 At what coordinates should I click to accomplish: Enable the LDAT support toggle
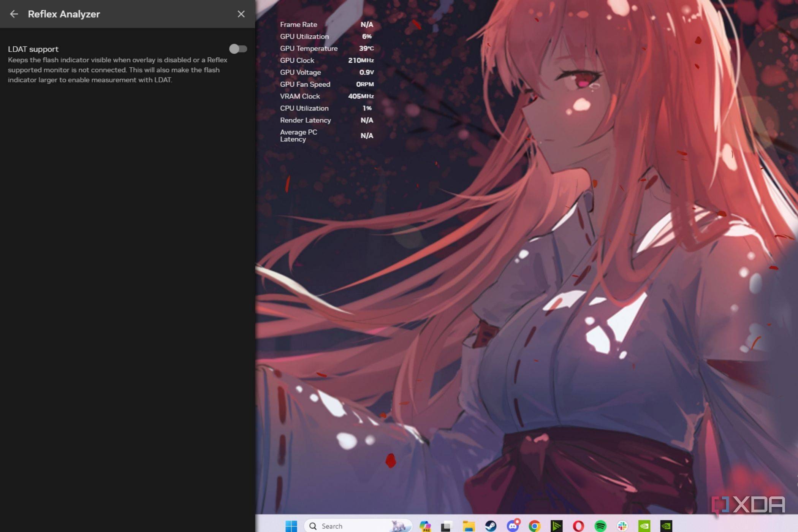238,49
